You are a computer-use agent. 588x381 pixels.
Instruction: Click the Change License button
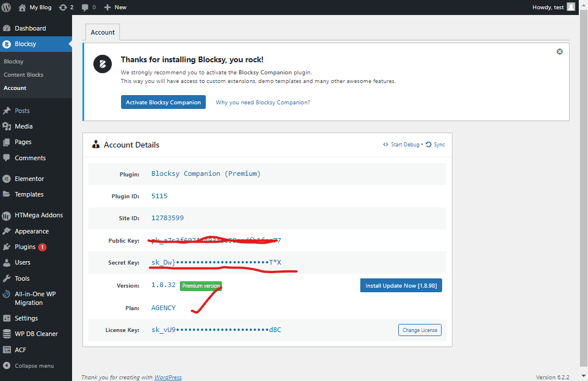420,330
